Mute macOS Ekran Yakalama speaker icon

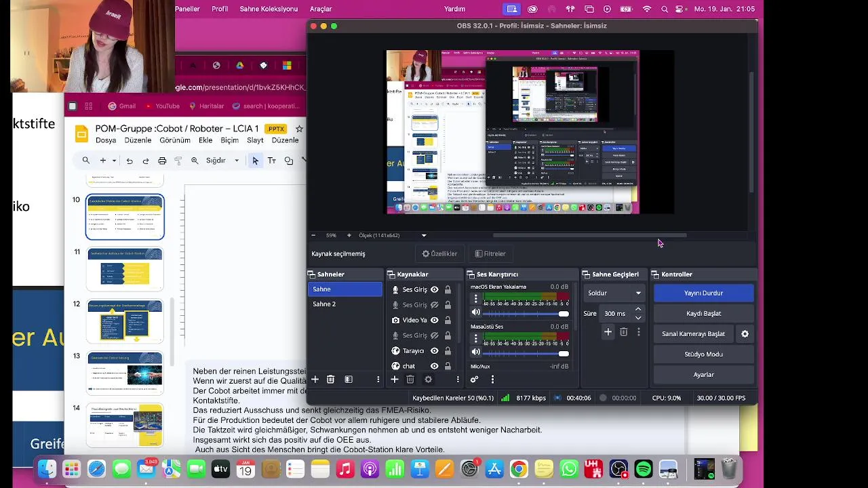click(x=475, y=312)
